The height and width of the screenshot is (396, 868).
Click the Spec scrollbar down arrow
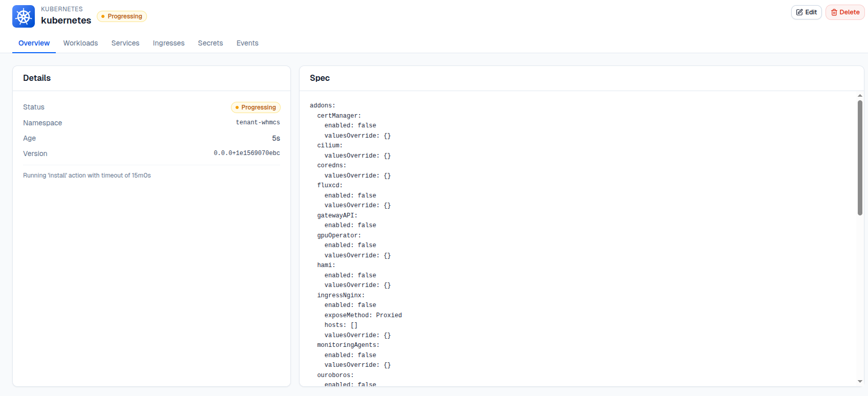(860, 381)
